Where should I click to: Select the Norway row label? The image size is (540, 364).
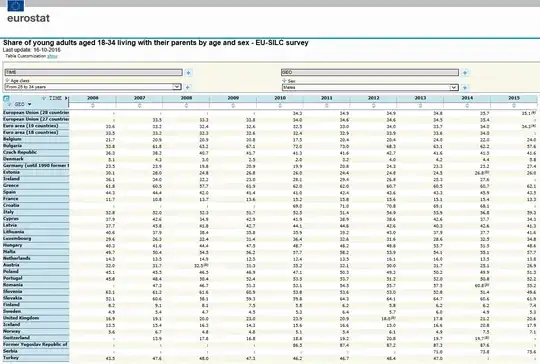coord(12,331)
